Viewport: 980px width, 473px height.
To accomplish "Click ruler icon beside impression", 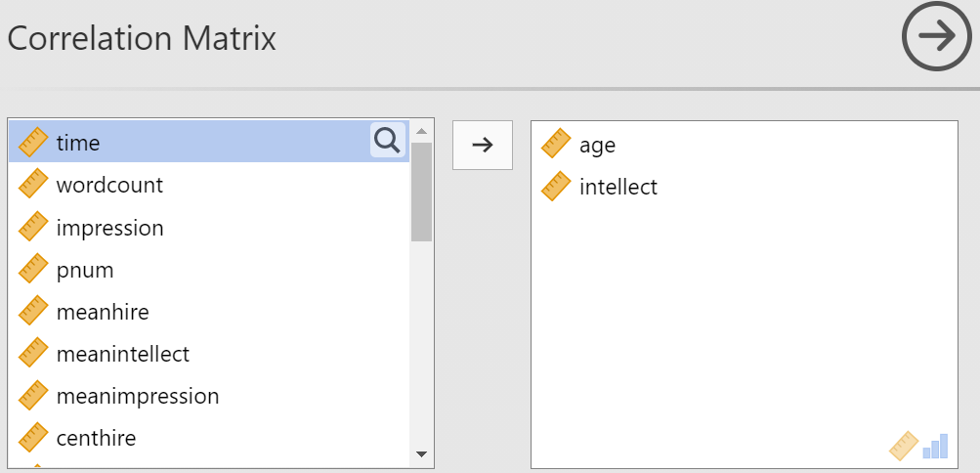I will click(x=33, y=227).
